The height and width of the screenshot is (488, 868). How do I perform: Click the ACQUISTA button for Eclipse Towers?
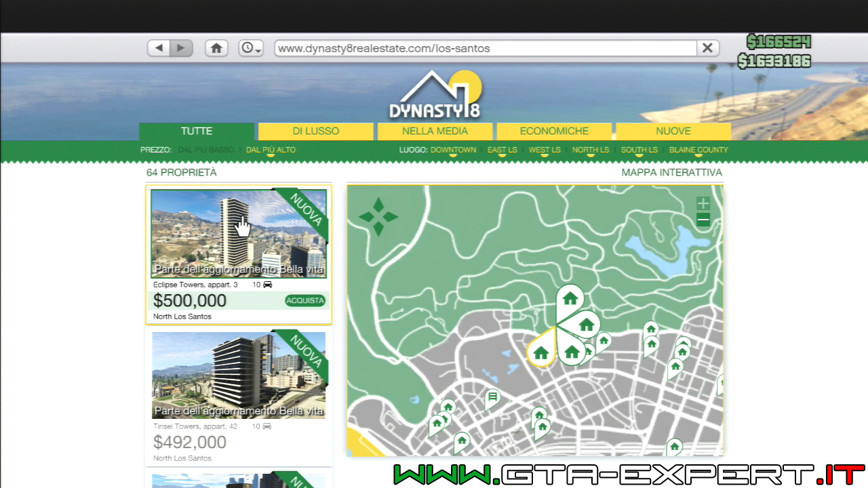pos(305,301)
